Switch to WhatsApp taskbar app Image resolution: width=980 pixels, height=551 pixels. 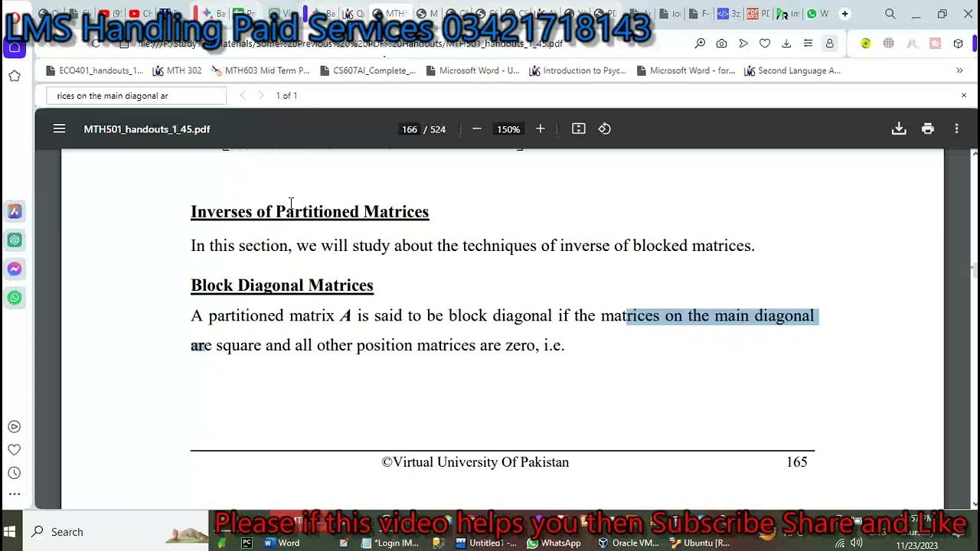point(554,543)
